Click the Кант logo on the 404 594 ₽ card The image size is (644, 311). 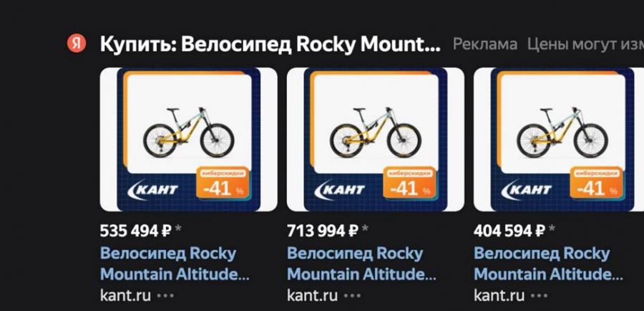coord(530,190)
